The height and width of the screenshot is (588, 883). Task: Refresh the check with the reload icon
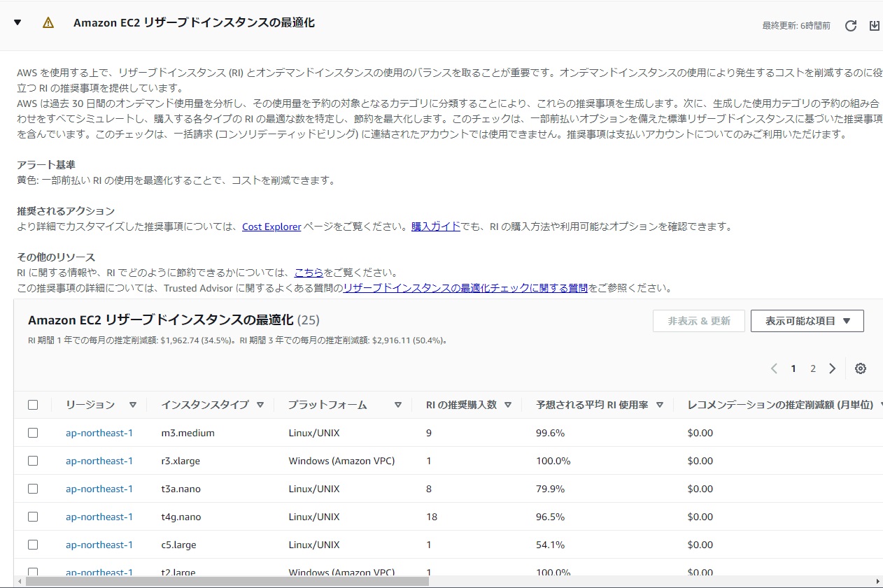(x=851, y=26)
